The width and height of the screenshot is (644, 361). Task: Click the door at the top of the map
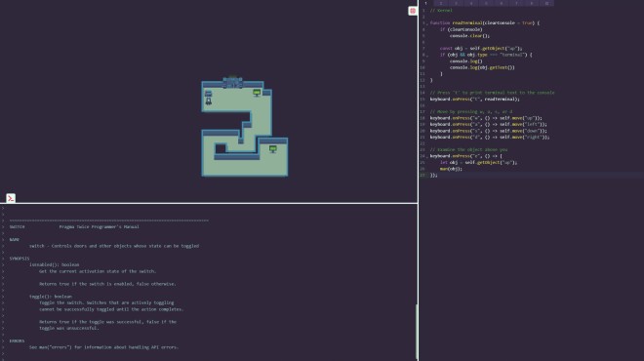(x=232, y=82)
